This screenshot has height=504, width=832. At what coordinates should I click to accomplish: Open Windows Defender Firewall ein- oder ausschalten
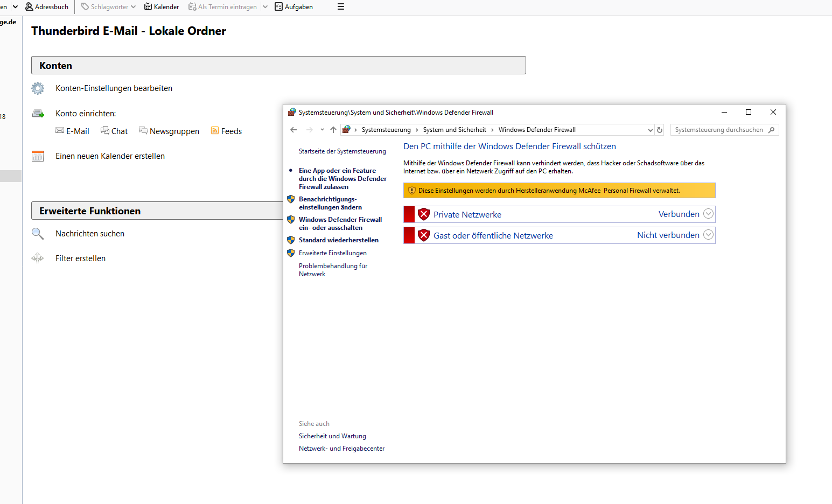pyautogui.click(x=340, y=223)
